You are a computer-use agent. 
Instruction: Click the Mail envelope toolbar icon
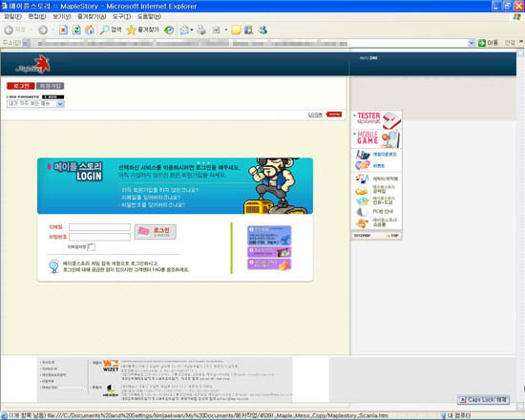tap(184, 31)
